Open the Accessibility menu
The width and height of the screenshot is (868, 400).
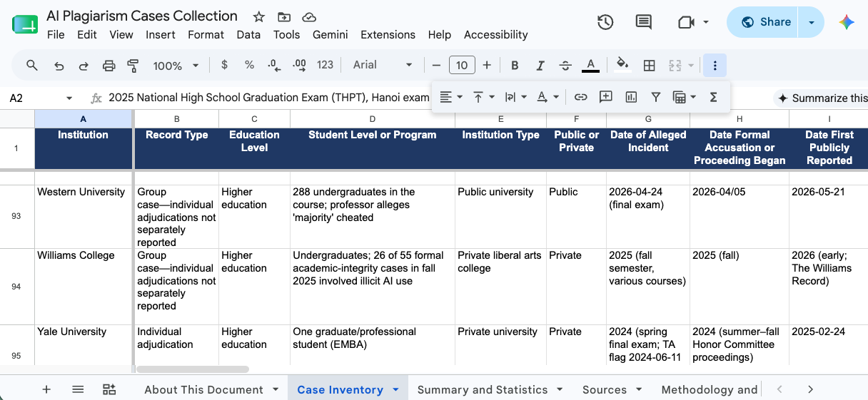click(496, 34)
